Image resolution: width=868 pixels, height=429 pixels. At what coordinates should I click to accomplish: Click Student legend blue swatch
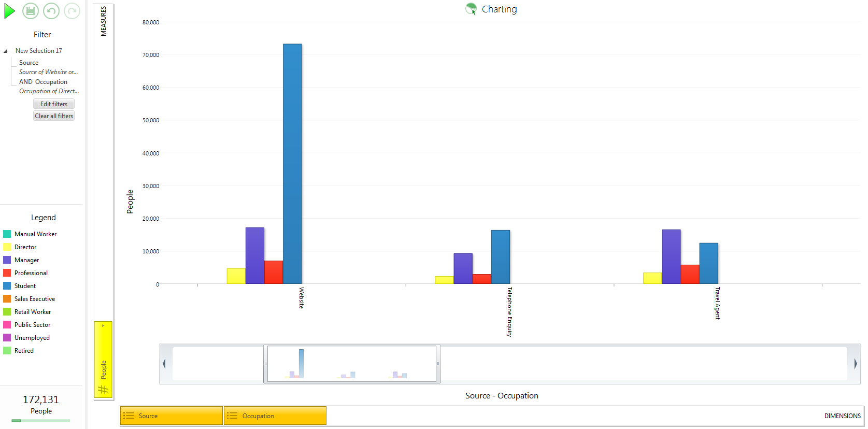7,286
